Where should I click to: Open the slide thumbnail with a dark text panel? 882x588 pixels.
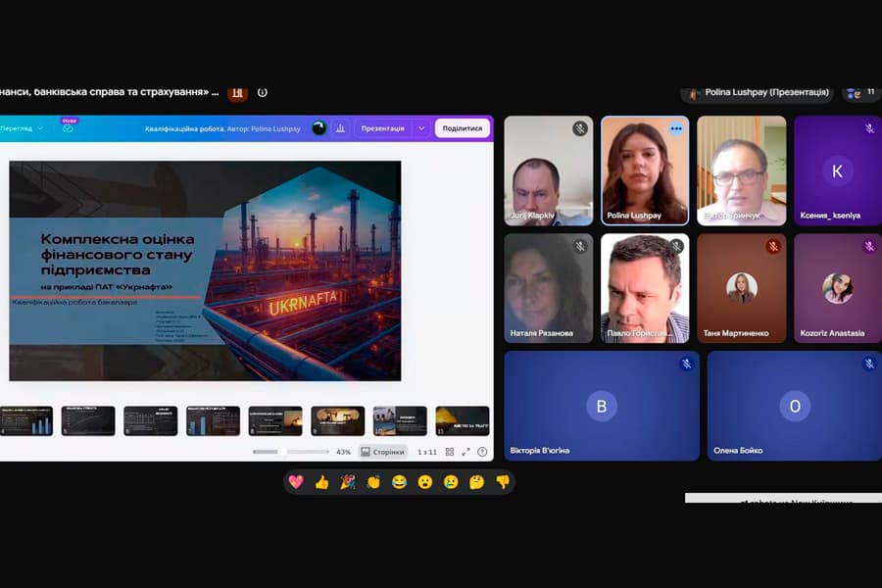400,420
